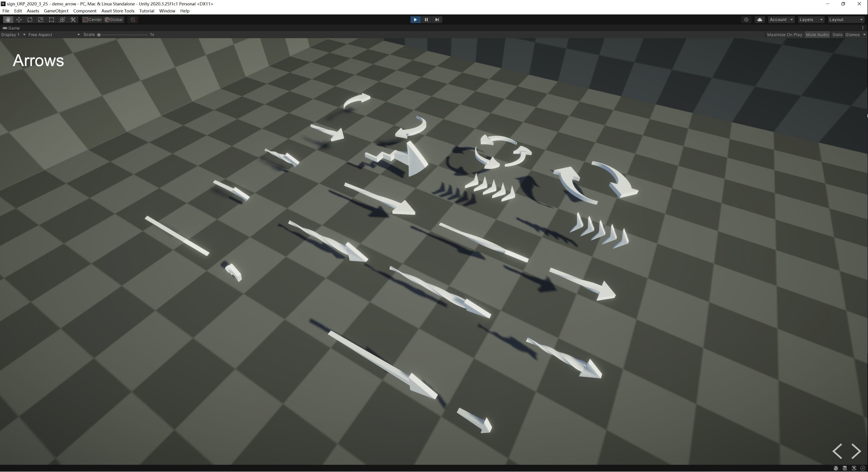Click the cache server status icon
Image resolution: width=868 pixels, height=472 pixels.
(x=845, y=468)
